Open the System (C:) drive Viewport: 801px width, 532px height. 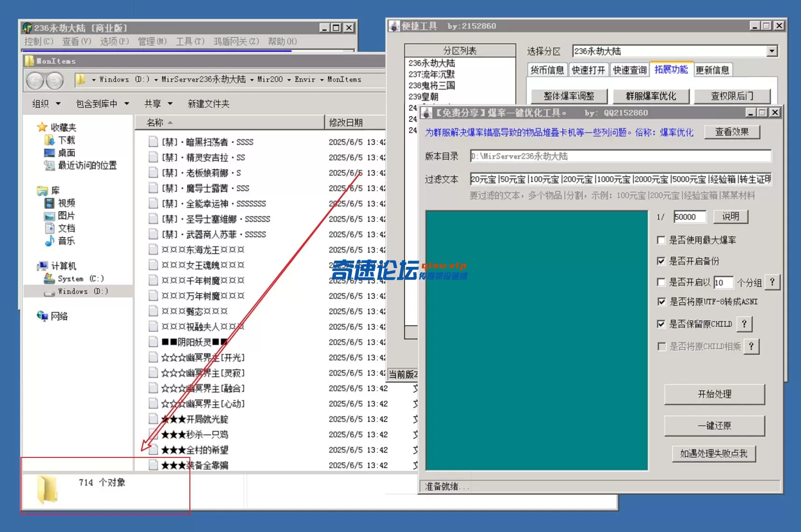coord(74,278)
